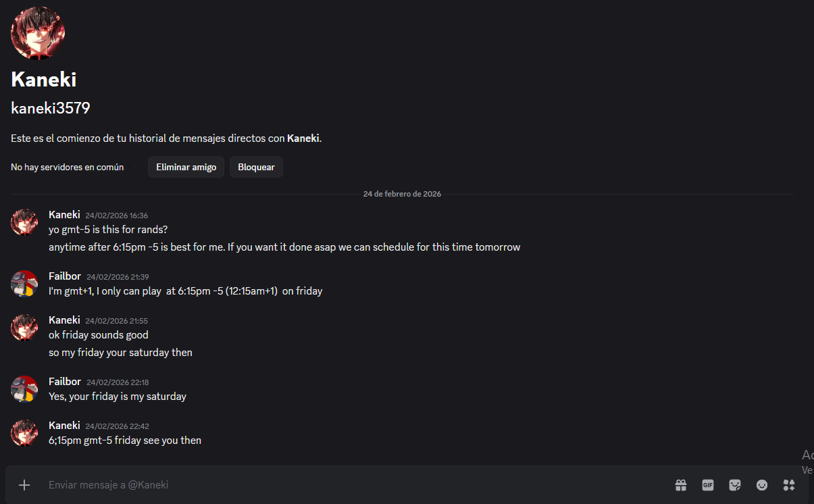The height and width of the screenshot is (504, 814).
Task: Open the sticker picker
Action: (x=735, y=485)
